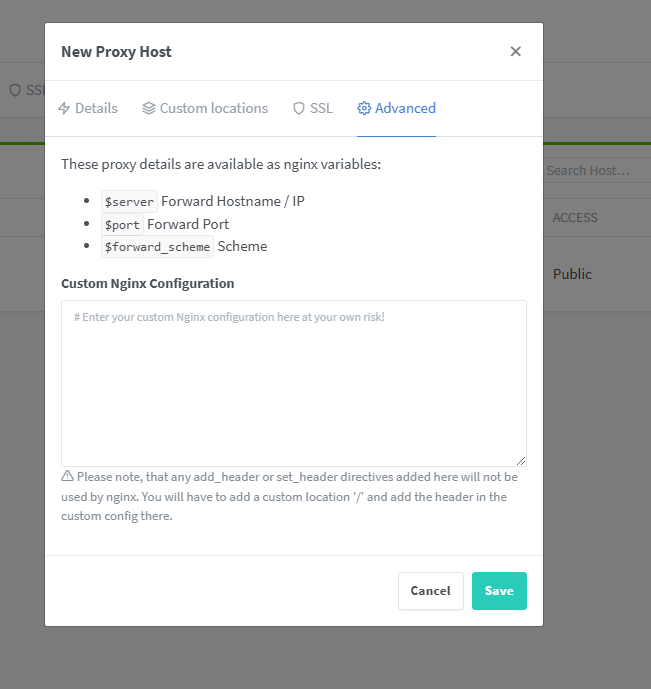Screen dimensions: 651x689
Task: Click the shield icon on the modal's SSL tab
Action: [299, 108]
